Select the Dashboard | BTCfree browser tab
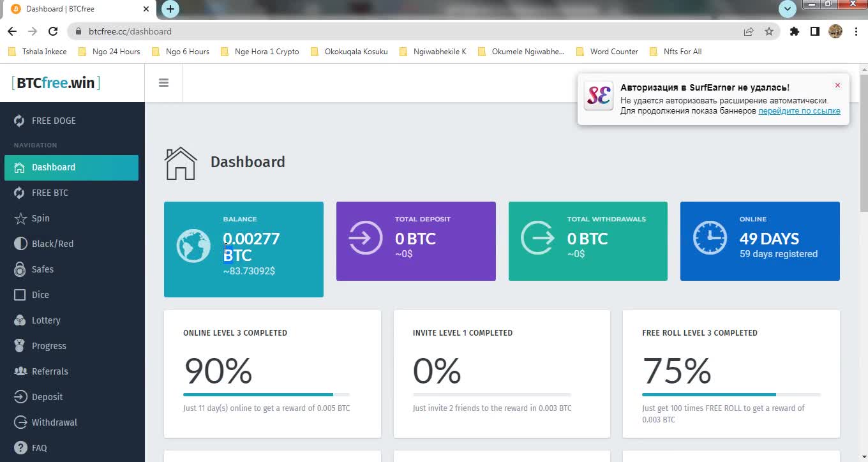 80,9
